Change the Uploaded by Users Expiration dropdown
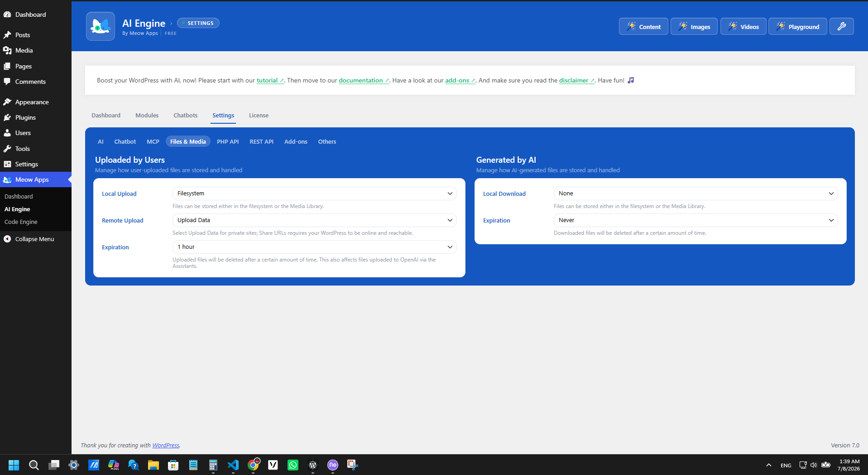This screenshot has width=868, height=475. click(315, 247)
